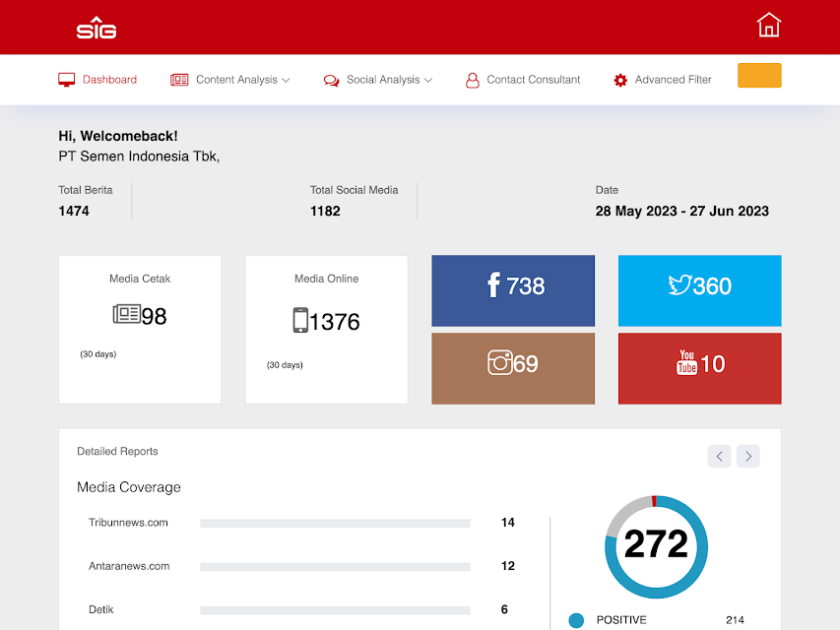Go to next detailed report

click(748, 456)
